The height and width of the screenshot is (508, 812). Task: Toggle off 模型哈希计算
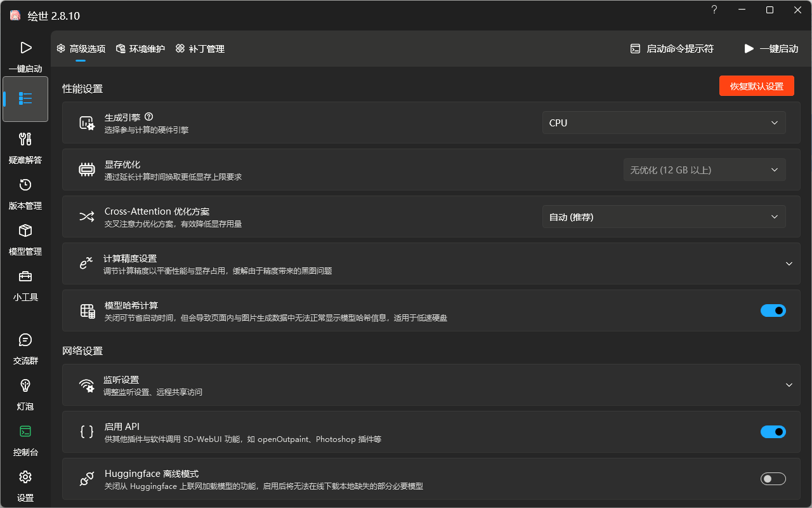(773, 311)
